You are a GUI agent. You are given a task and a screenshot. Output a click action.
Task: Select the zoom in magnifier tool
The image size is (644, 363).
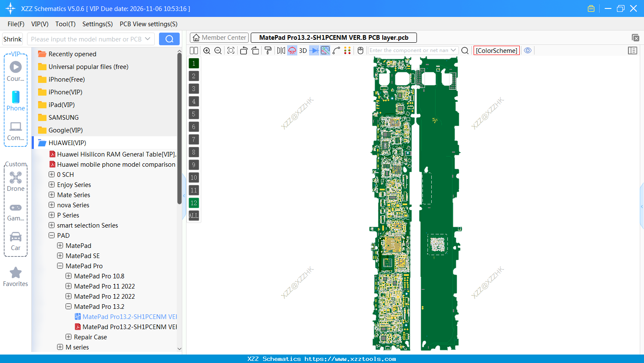point(207,50)
